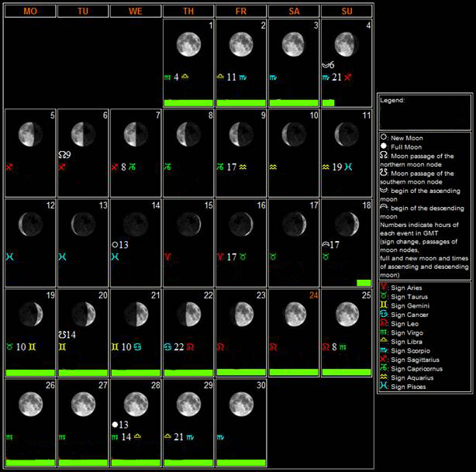Screen dimensions: 476x472
Task: Click the Full Moon icon in the legend
Action: coord(385,146)
